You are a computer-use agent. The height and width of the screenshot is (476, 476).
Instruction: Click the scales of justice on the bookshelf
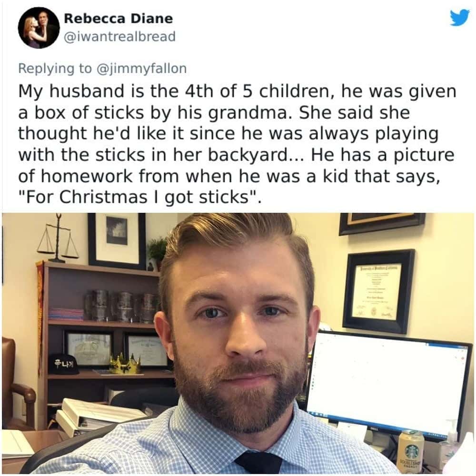coord(58,238)
